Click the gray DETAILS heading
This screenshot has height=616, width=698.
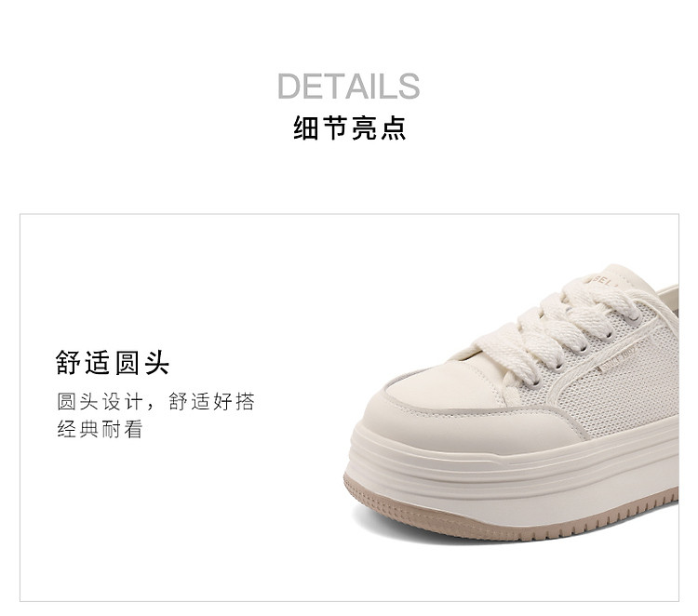[349, 86]
